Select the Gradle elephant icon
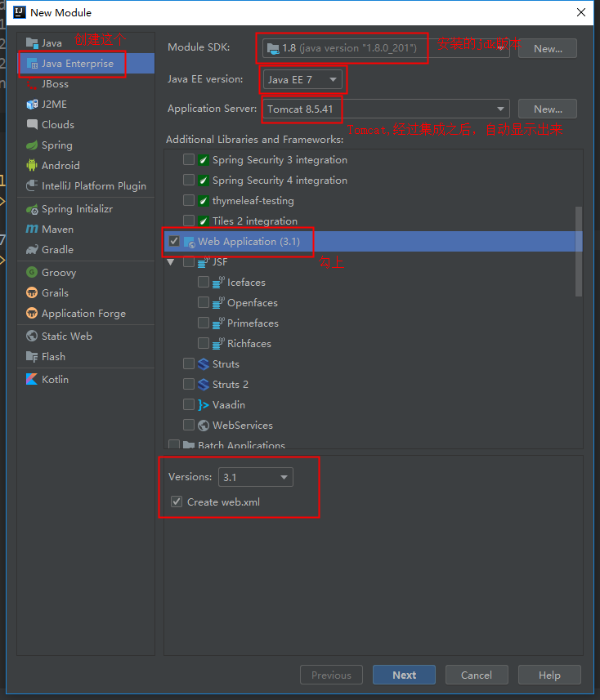 (x=32, y=250)
